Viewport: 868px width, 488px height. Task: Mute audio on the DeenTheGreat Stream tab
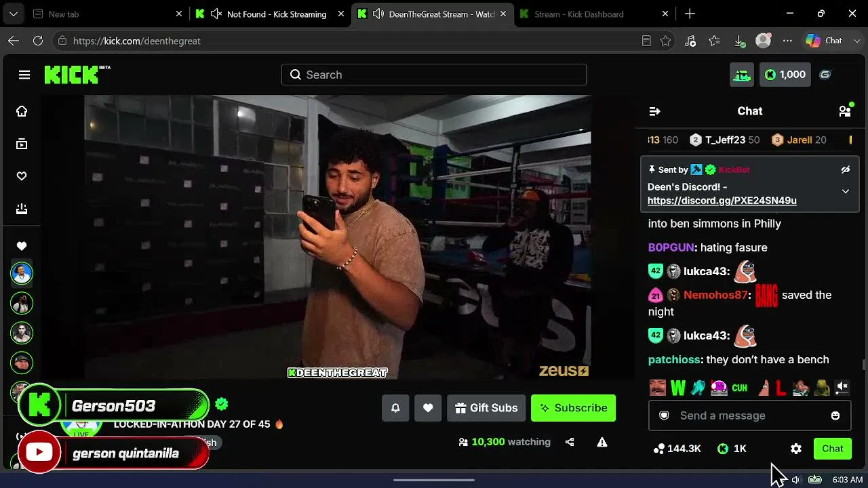pos(378,14)
